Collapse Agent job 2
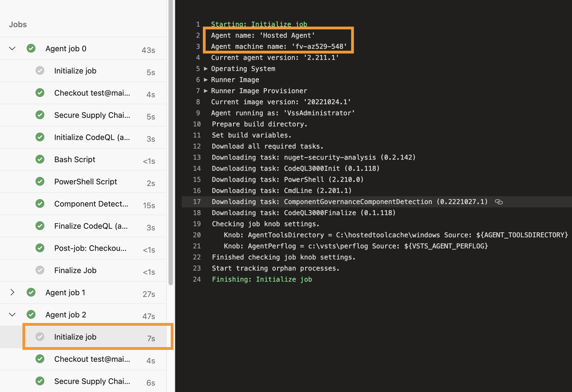The image size is (572, 392). pos(12,314)
